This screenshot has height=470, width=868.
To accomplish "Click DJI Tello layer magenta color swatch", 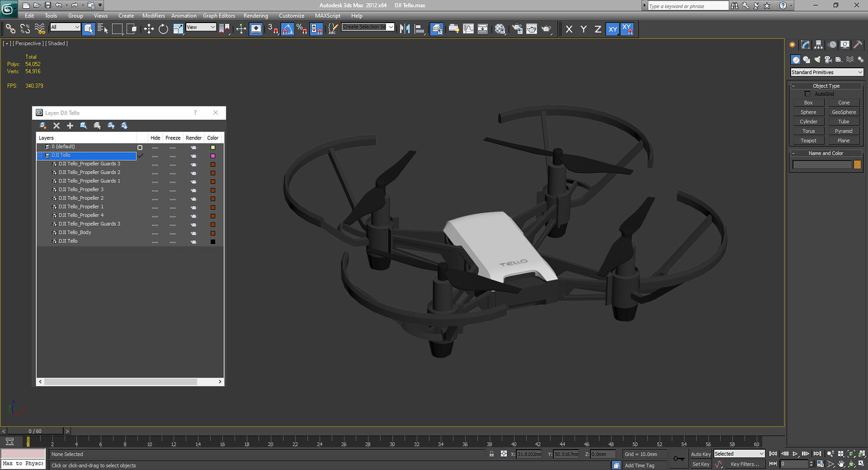I will (213, 156).
